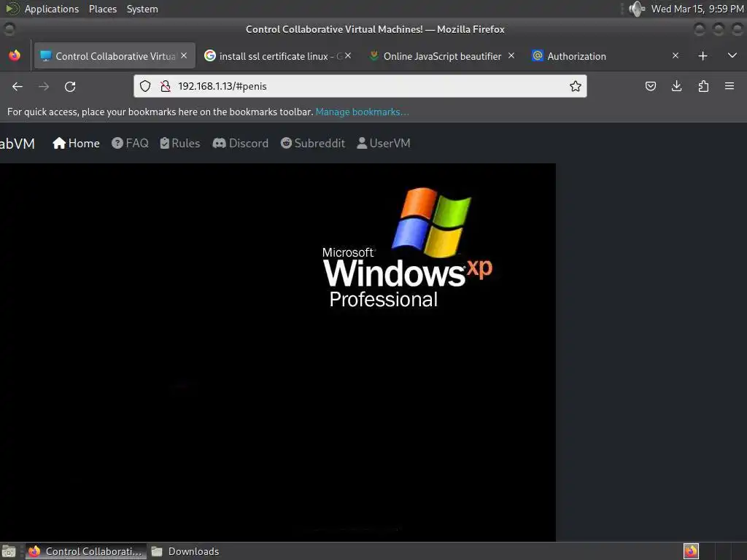Reload the current page
747x560 pixels.
point(70,86)
